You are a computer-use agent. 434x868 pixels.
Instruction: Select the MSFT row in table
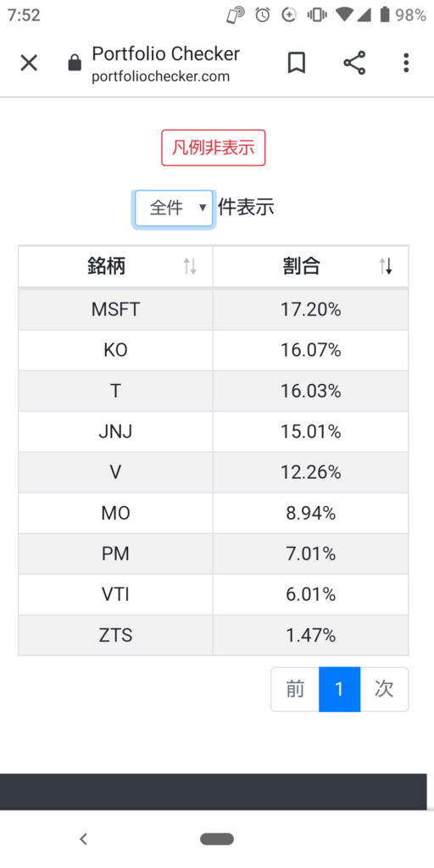[214, 309]
